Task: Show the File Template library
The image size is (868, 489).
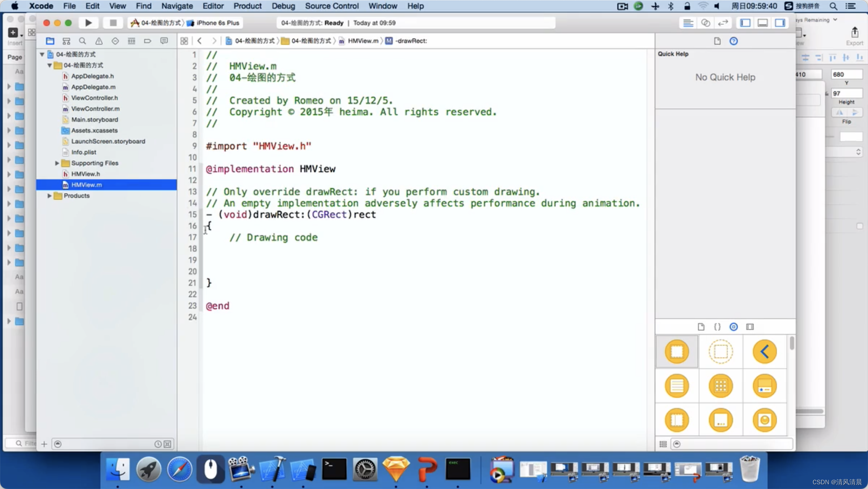Action: coord(701,327)
